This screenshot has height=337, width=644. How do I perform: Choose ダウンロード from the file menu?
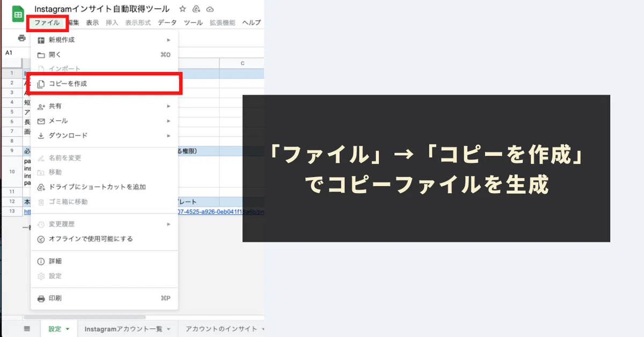point(104,136)
